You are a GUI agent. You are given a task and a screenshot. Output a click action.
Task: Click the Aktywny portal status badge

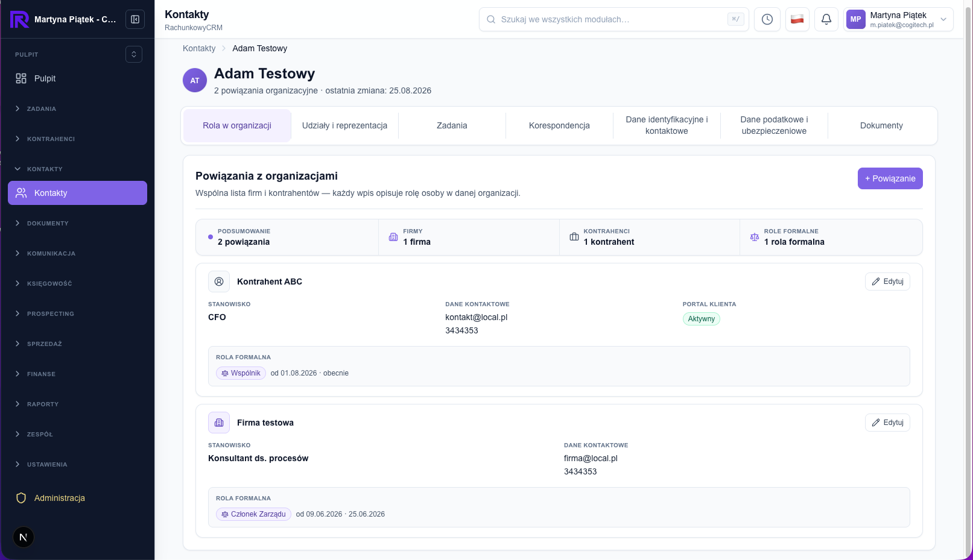(x=702, y=319)
